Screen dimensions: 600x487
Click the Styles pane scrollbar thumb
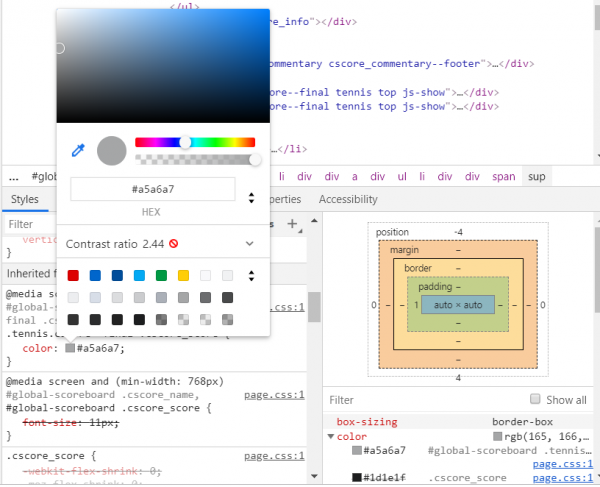coord(314,307)
